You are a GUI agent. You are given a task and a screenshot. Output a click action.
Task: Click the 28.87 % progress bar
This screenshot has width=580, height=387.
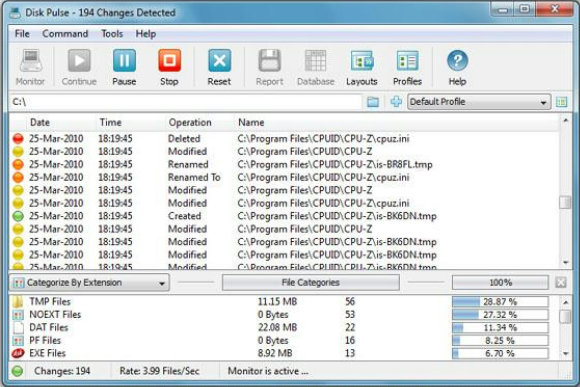(500, 302)
